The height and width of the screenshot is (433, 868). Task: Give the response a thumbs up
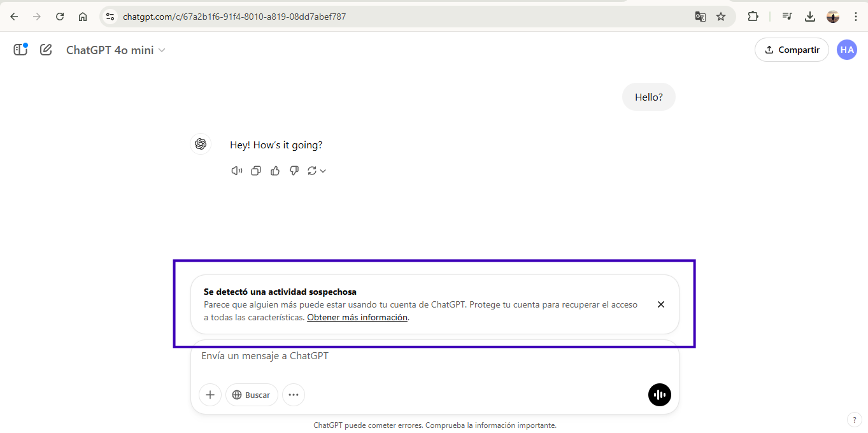pyautogui.click(x=275, y=171)
